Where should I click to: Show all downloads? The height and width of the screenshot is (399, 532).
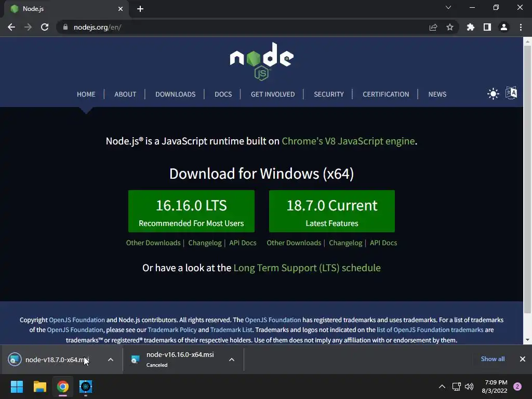pos(493,359)
